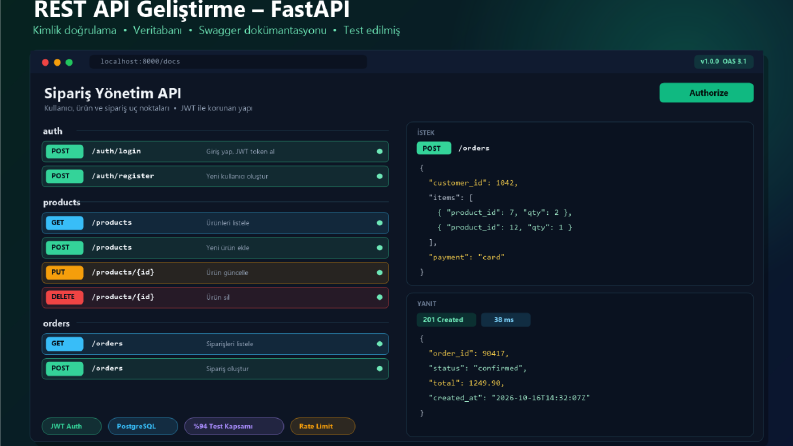
Task: Click the Rate Limit tag pill
Action: pos(323,426)
